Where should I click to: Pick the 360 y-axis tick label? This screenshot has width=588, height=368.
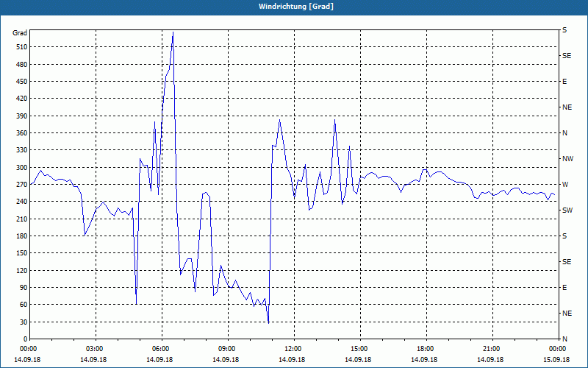click(22, 133)
